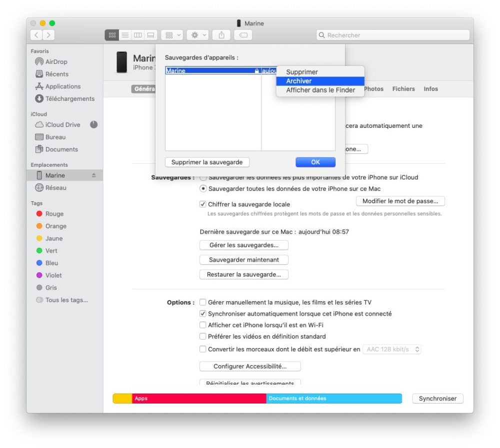500x448 pixels.
Task: Confirm the dialog with OK
Action: tap(315, 162)
